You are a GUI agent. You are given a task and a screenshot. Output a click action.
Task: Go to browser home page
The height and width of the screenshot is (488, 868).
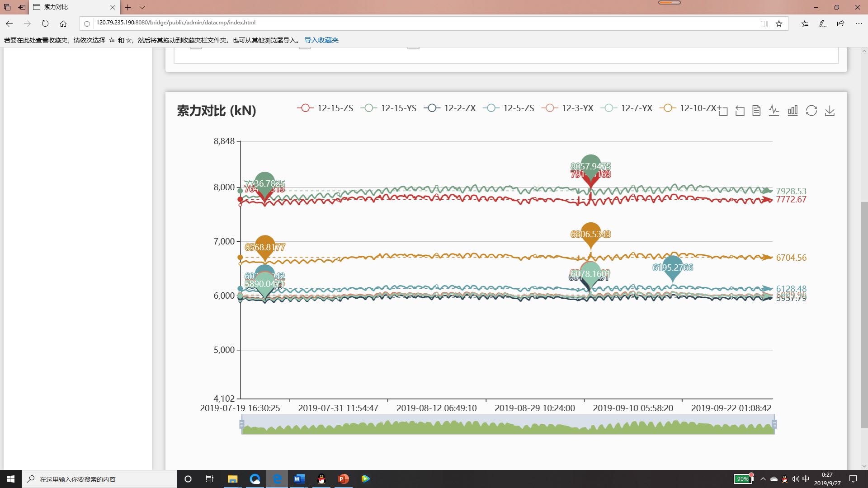click(x=63, y=23)
